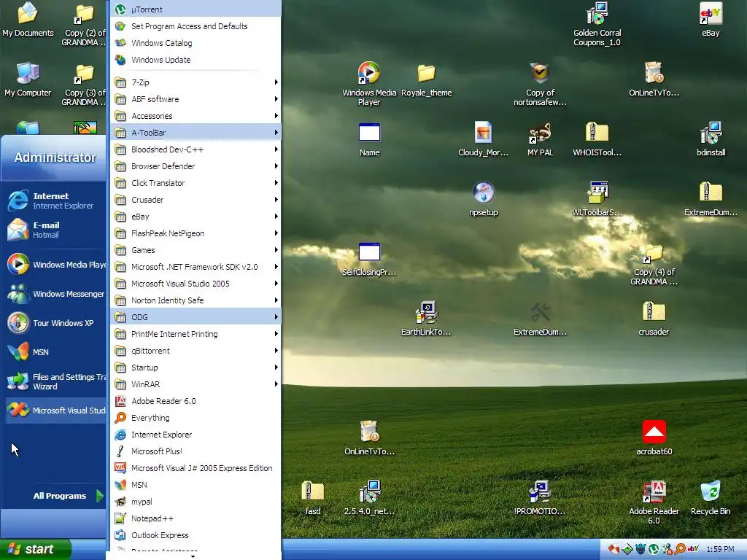Open the eBay desktop shortcut
The image size is (747, 560).
coord(711,19)
